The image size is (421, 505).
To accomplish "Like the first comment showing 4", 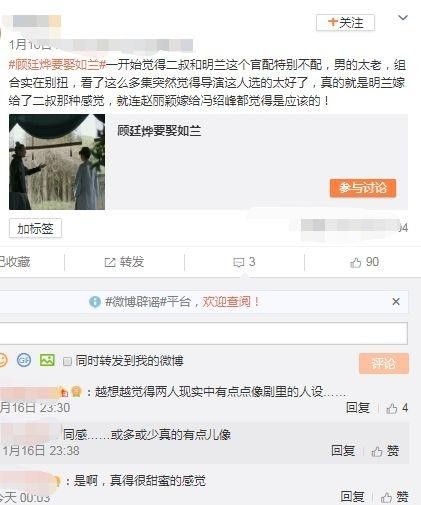I will [397, 408].
